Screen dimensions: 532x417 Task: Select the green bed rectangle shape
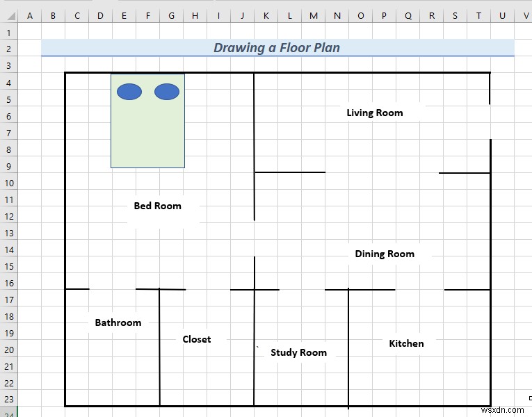click(147, 121)
